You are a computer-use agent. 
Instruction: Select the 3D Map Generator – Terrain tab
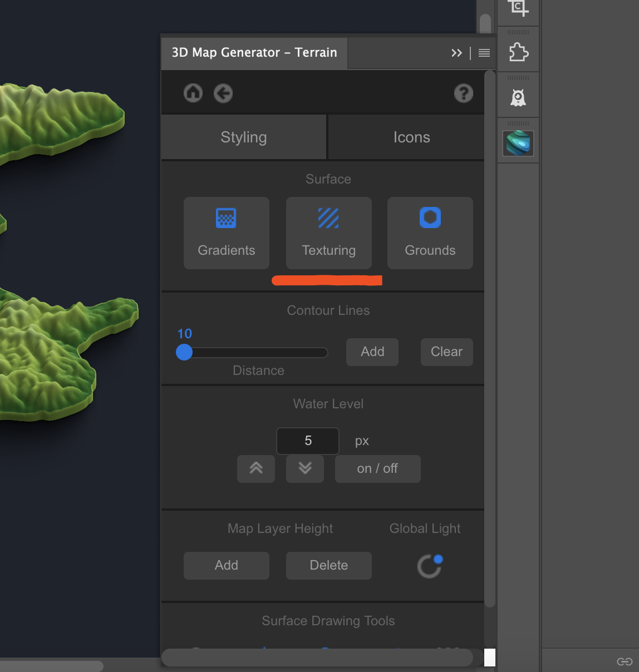coord(254,53)
